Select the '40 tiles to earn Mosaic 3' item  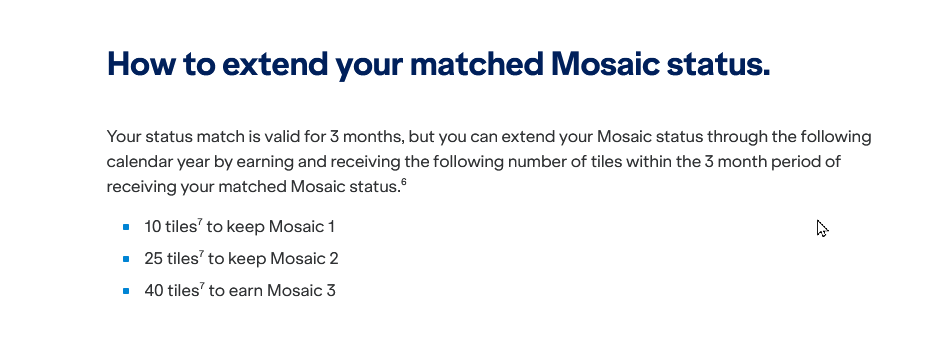click(x=240, y=290)
